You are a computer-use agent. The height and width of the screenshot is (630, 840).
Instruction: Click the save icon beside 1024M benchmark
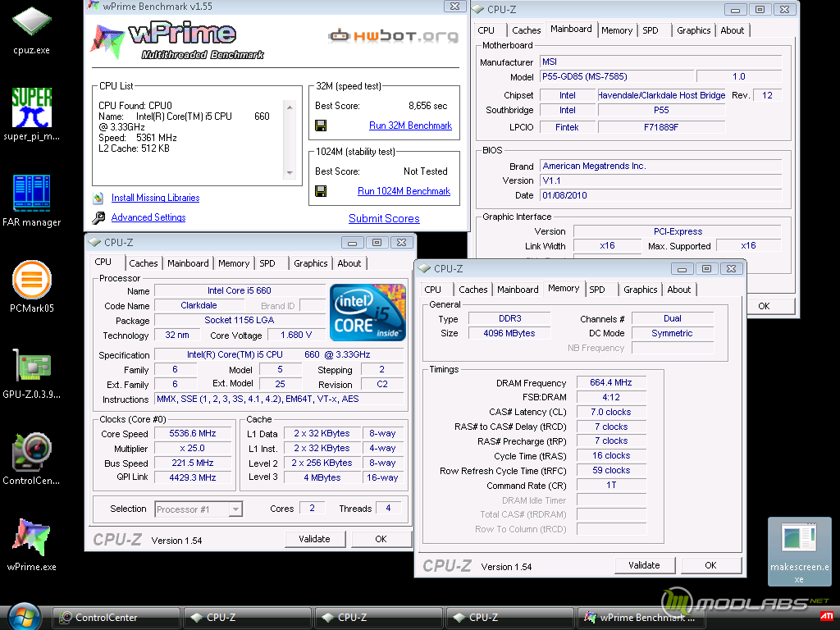321,191
